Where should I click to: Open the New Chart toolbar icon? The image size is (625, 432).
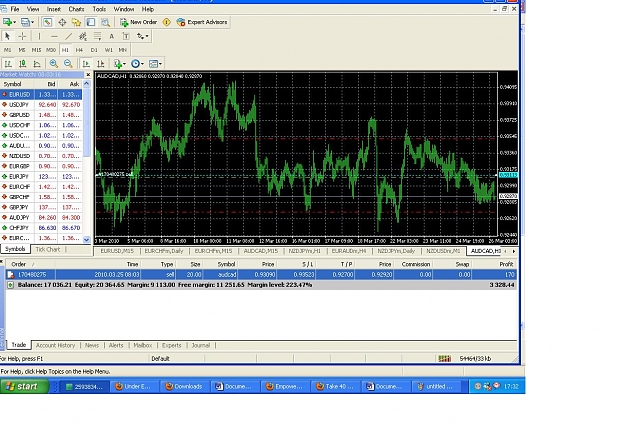(x=8, y=22)
